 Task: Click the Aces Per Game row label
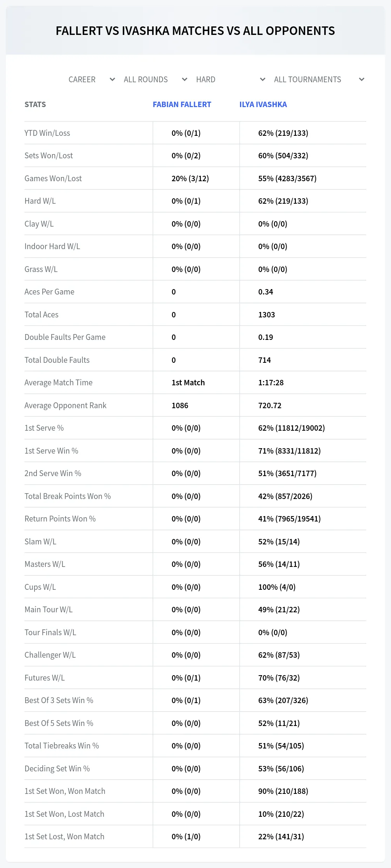coord(49,292)
